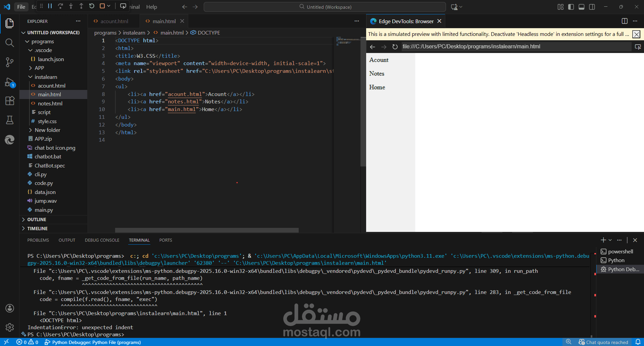
Task: Open Copilot chat icon in title bar
Action: 454,7
